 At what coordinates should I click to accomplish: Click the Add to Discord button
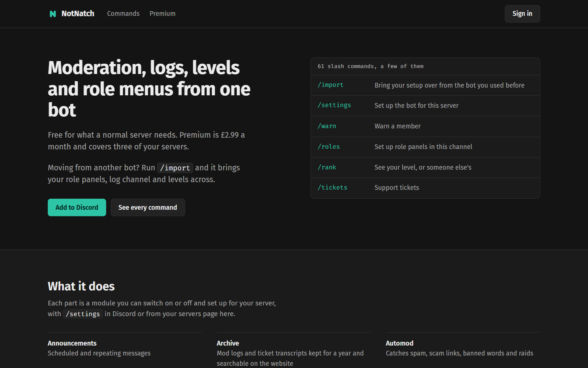coord(77,208)
